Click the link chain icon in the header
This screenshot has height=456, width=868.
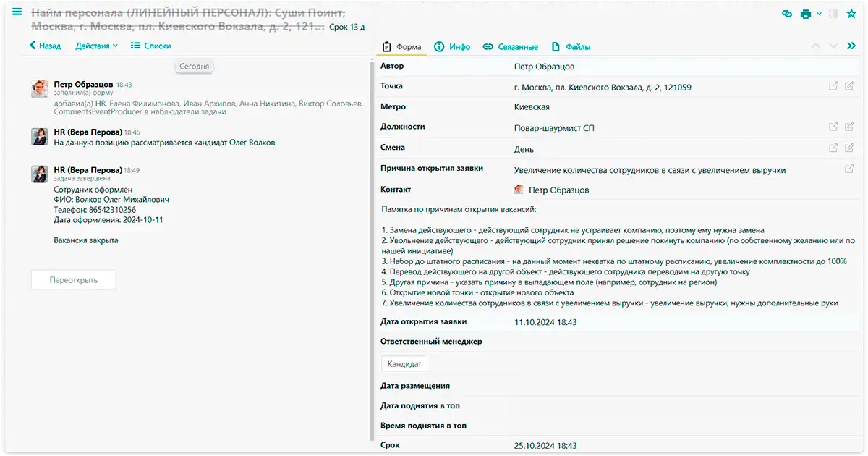click(x=788, y=14)
